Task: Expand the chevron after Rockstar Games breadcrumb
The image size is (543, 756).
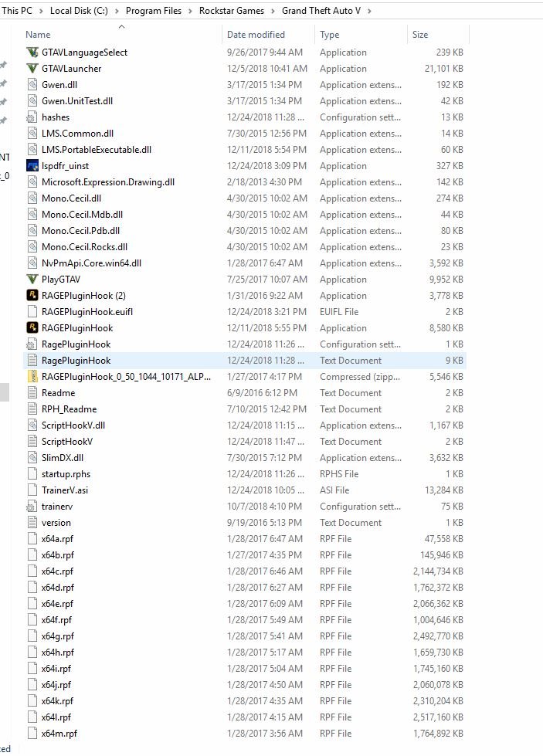Action: [x=273, y=11]
